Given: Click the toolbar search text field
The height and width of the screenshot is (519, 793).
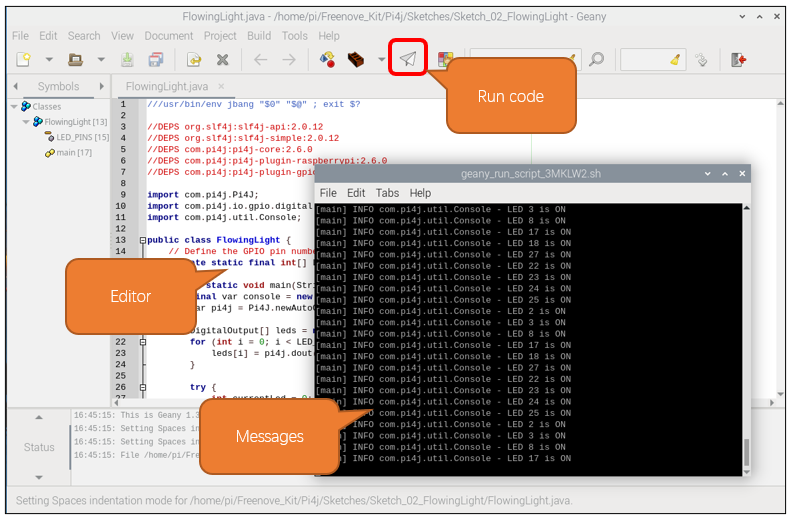Looking at the screenshot, I should coord(523,60).
